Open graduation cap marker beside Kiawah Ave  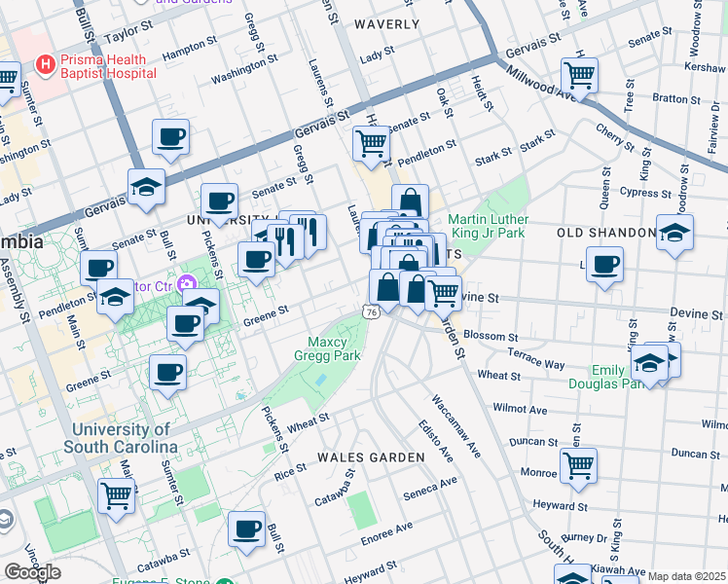(x=573, y=574)
